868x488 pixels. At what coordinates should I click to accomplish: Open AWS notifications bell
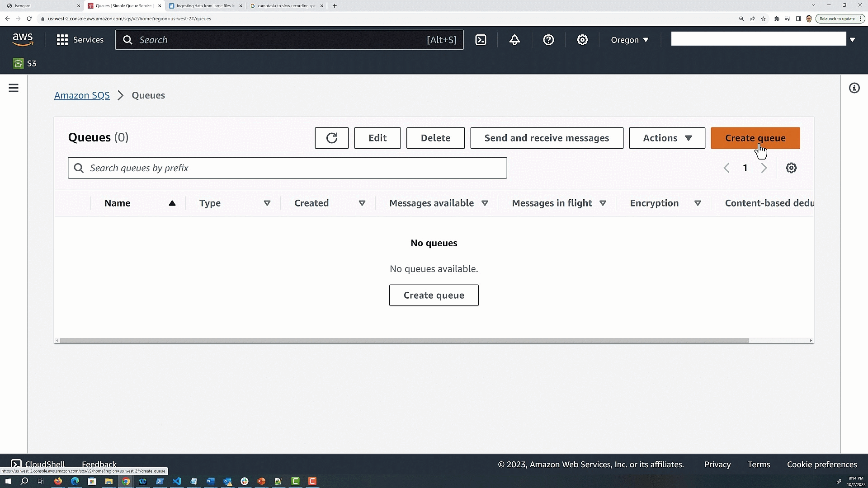click(x=514, y=40)
